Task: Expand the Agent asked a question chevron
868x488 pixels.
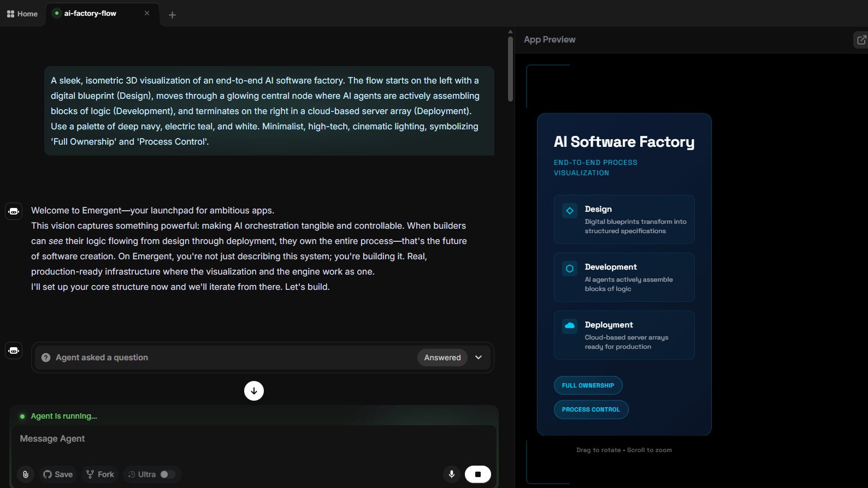Action: pyautogui.click(x=479, y=358)
